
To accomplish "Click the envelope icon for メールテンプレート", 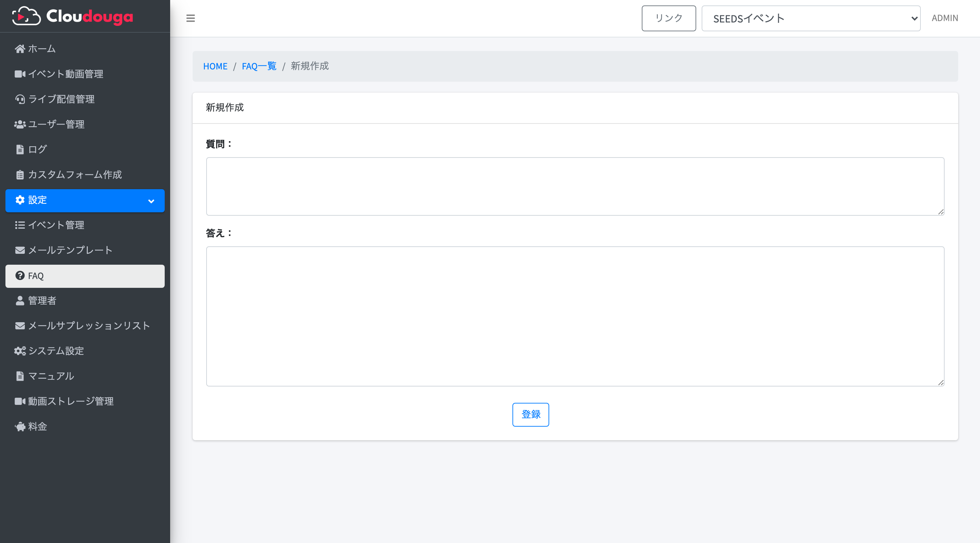I will pos(20,250).
